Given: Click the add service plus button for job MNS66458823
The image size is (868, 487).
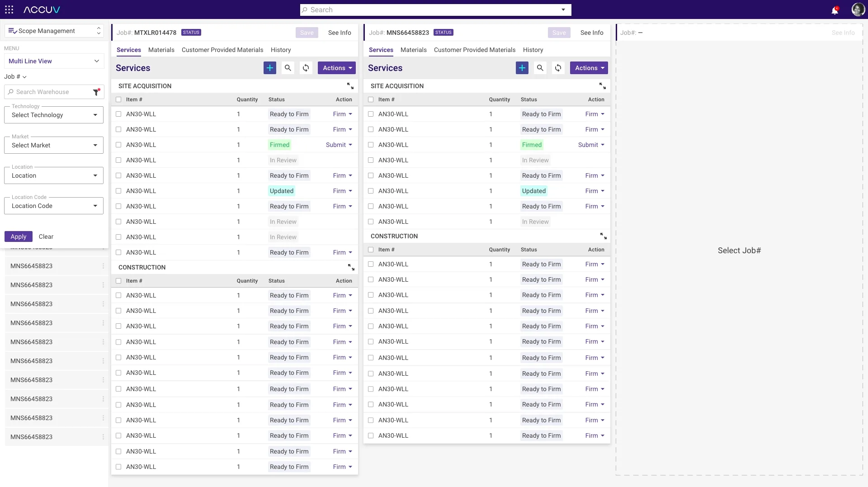Looking at the screenshot, I should coord(522,68).
